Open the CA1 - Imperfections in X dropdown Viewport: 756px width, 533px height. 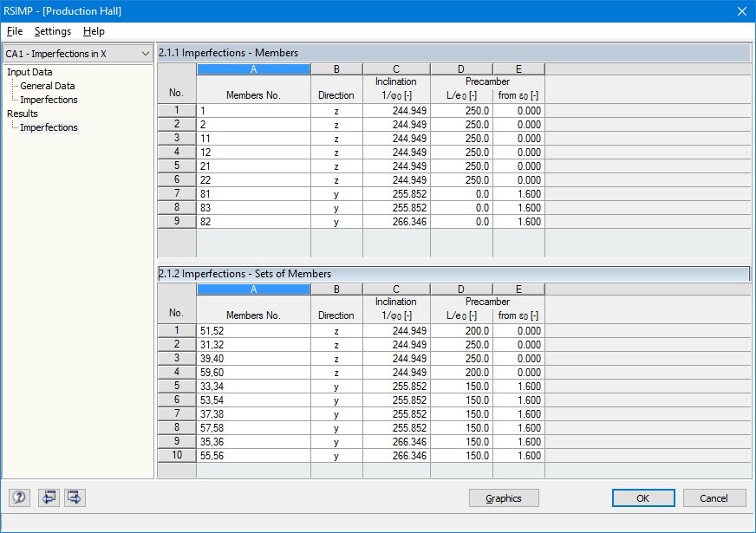(x=77, y=54)
